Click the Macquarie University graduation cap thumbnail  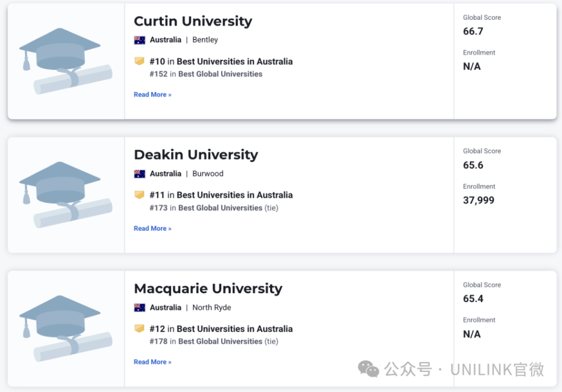point(66,328)
